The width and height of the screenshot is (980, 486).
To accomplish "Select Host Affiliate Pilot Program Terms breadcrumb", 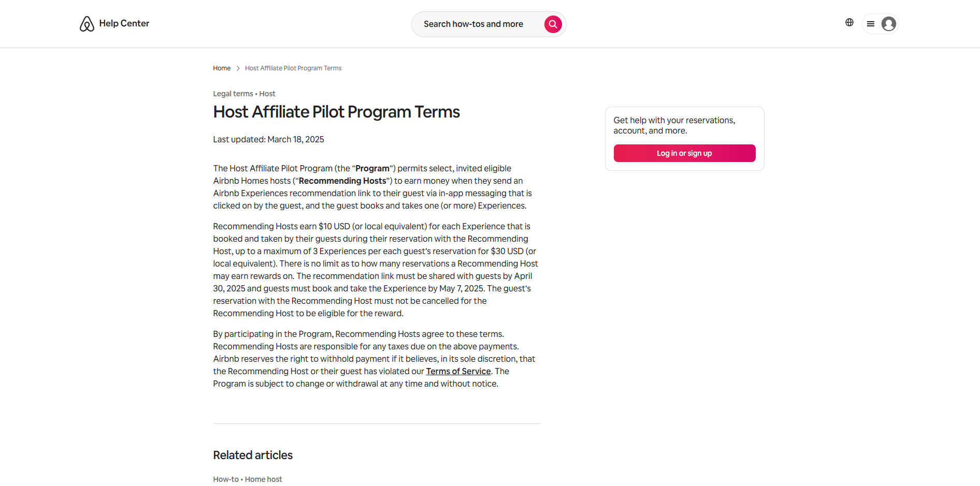I will (x=293, y=68).
